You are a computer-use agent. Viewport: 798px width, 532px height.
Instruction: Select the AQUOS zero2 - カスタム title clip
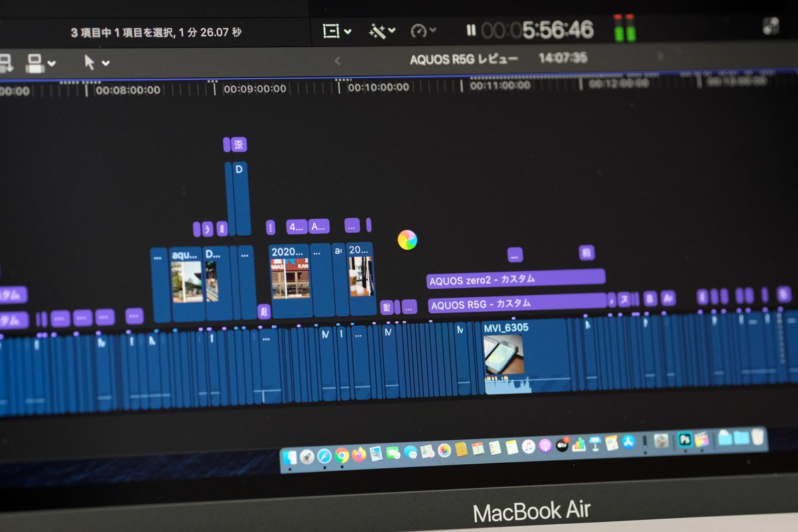516,279
